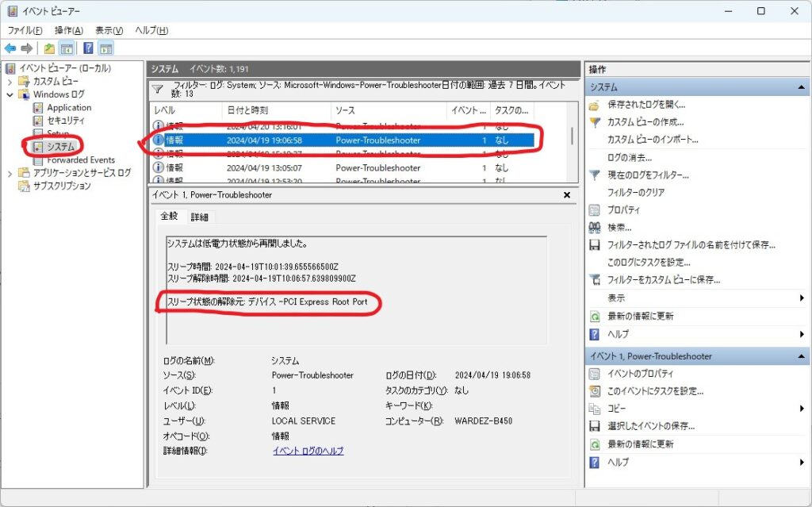
Task: Switch to the 詳細 tab
Action: [x=199, y=217]
